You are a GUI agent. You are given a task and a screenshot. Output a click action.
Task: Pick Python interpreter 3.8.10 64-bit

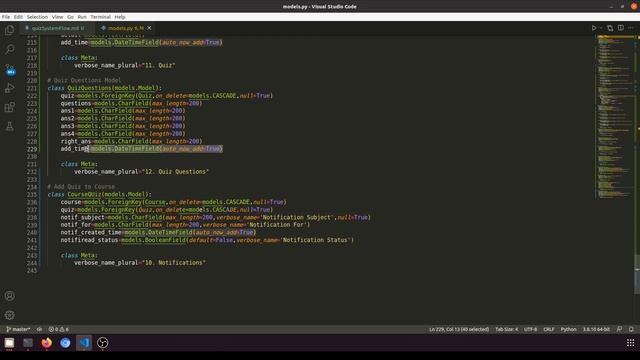coord(596,329)
